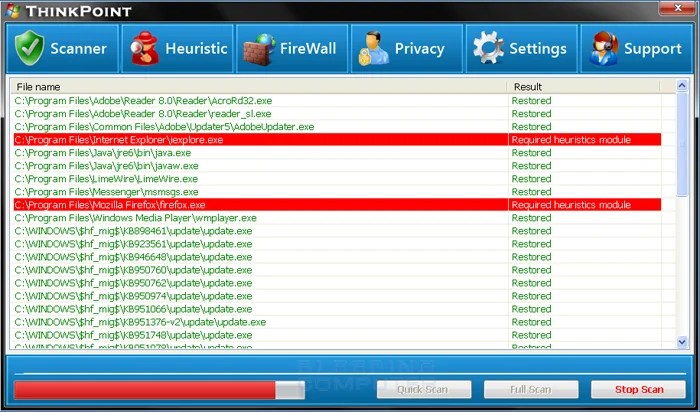
Task: Click the Full Scan button
Action: pyautogui.click(x=531, y=389)
